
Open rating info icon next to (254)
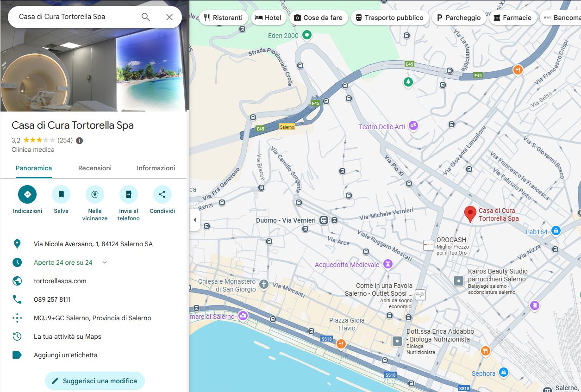click(x=79, y=141)
